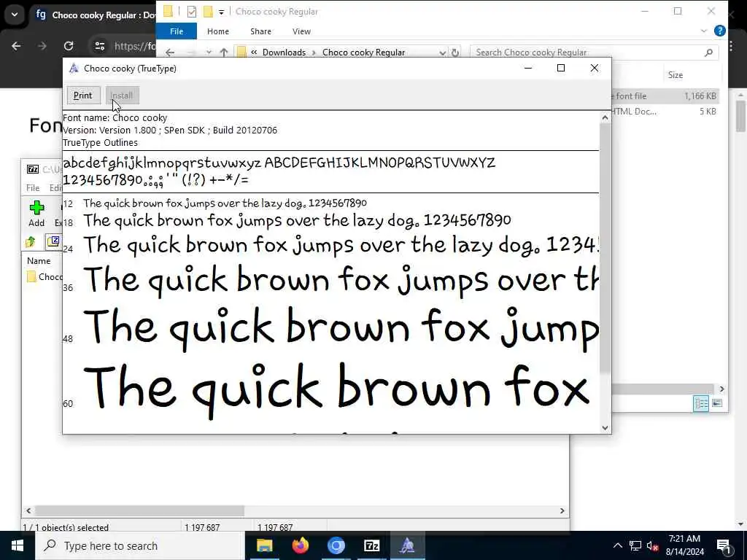Open the Home tab in File Explorer

[218, 31]
